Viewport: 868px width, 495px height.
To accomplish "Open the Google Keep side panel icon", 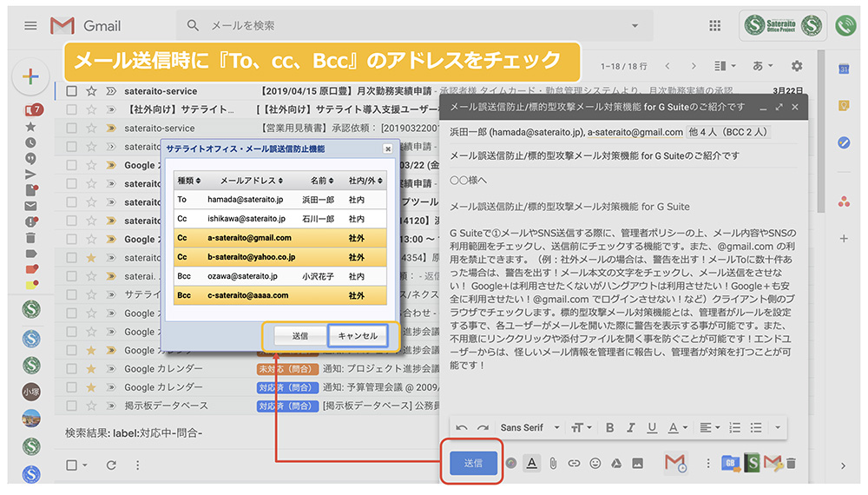I will tap(844, 105).
